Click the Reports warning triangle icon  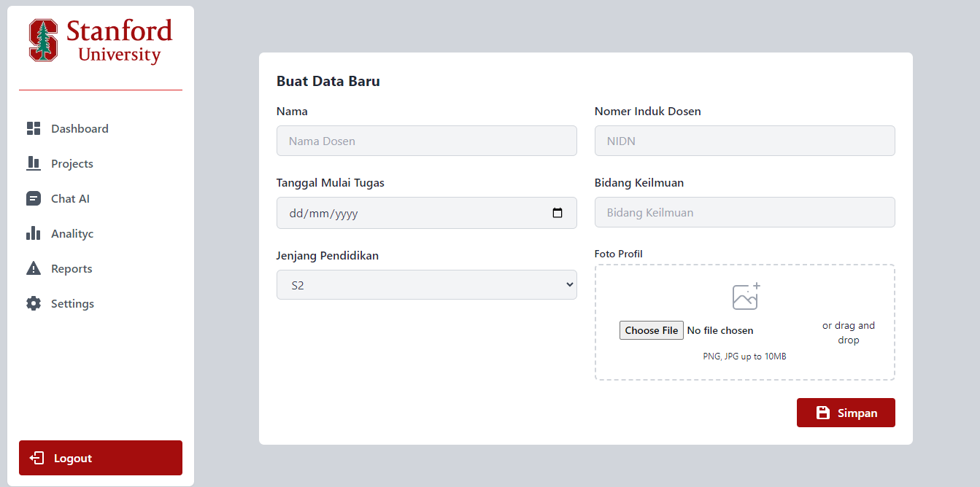point(34,269)
